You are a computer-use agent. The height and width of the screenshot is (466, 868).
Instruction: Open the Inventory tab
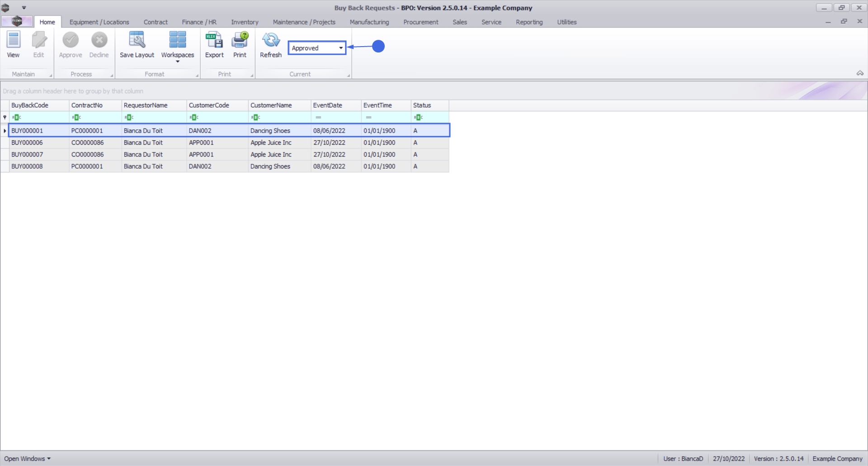(245, 22)
